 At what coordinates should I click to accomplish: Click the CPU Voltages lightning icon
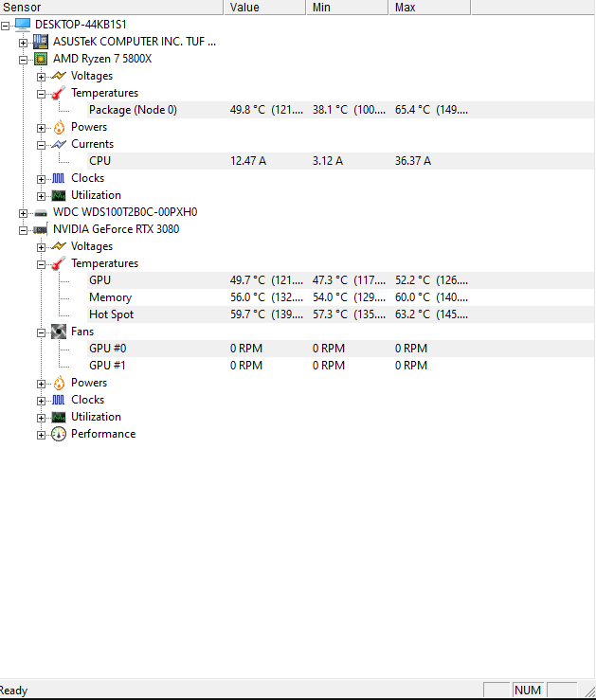coord(59,76)
